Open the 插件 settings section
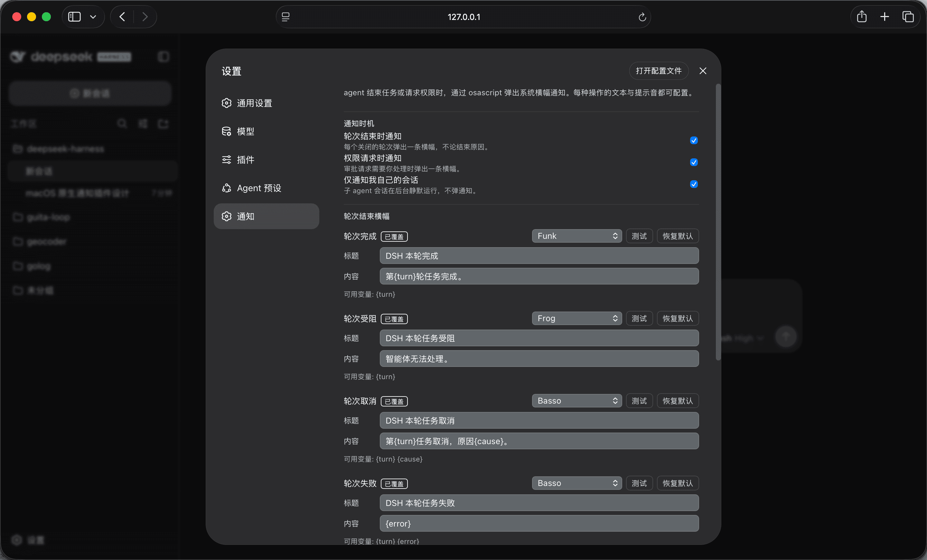This screenshot has height=560, width=927. click(267, 159)
